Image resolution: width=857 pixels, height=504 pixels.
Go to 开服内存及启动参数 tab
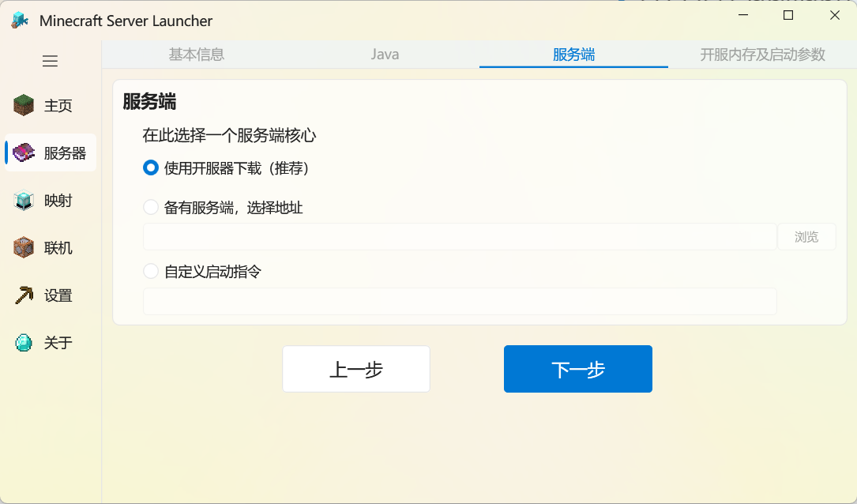762,55
